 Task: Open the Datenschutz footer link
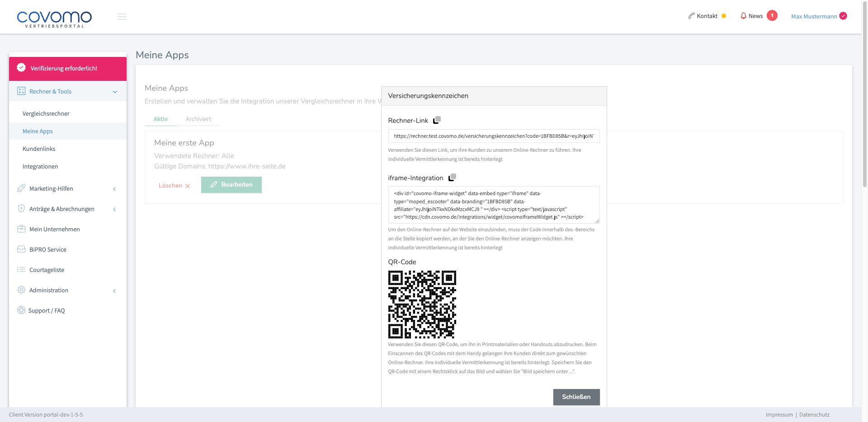pos(814,414)
